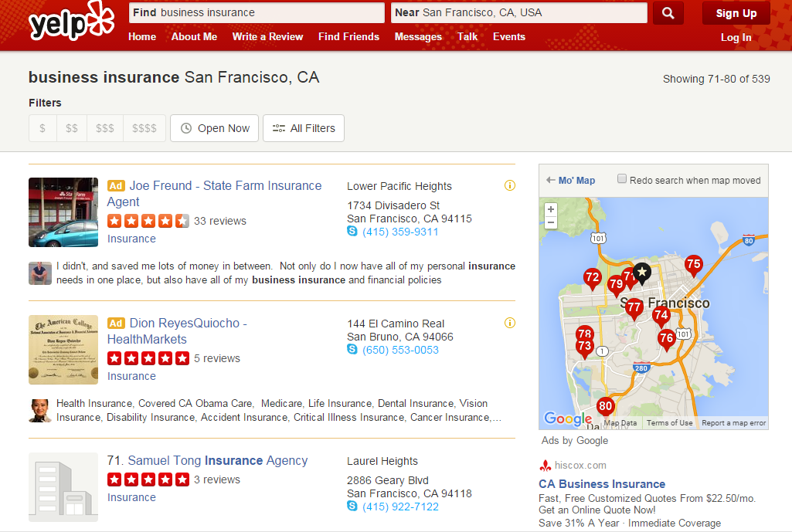Toggle the $$$$ price filter
Image resolution: width=792 pixels, height=532 pixels.
pyautogui.click(x=144, y=128)
